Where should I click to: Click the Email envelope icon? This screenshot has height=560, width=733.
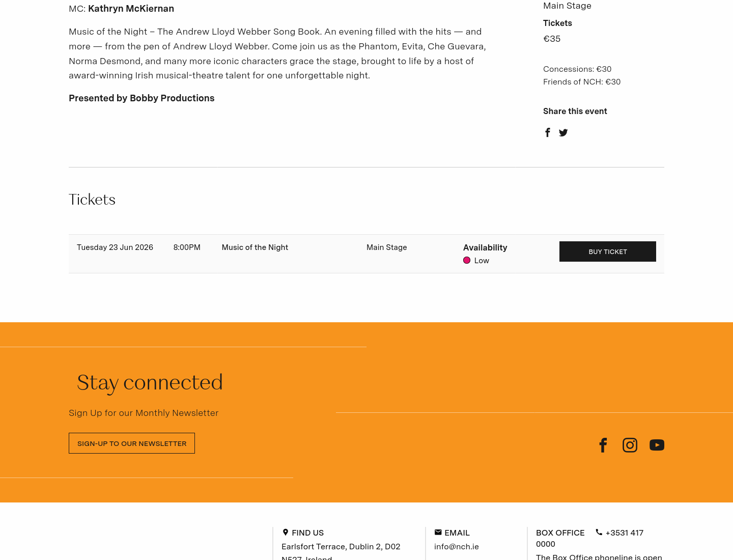tap(438, 532)
